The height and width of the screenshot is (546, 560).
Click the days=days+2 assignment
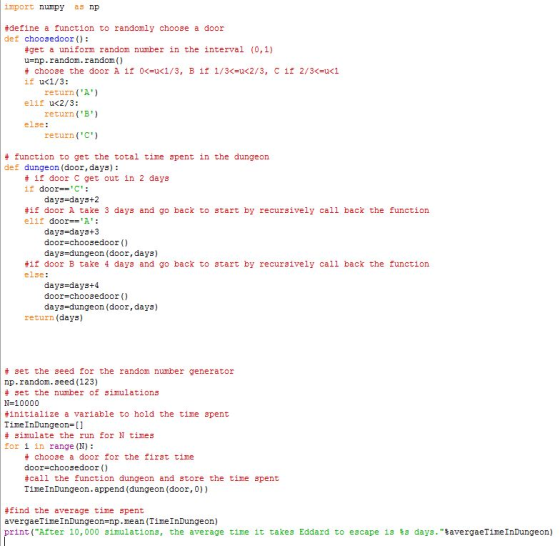coord(72,200)
